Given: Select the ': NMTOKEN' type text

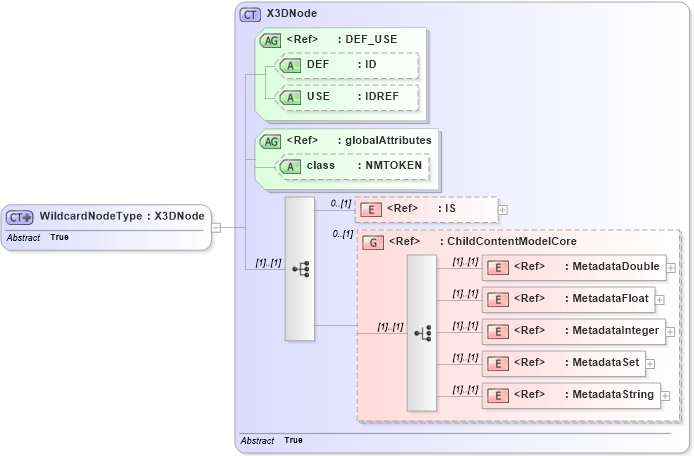Looking at the screenshot, I should (389, 165).
